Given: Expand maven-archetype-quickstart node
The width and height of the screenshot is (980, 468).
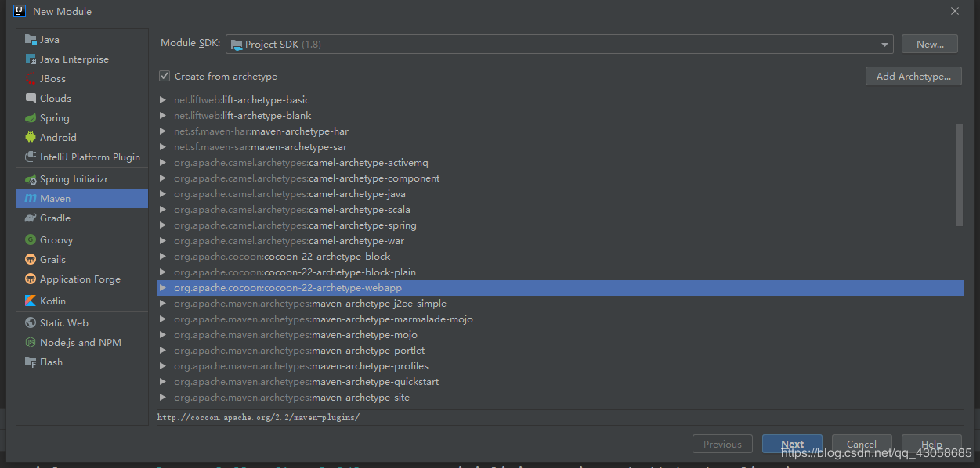Looking at the screenshot, I should pos(163,382).
